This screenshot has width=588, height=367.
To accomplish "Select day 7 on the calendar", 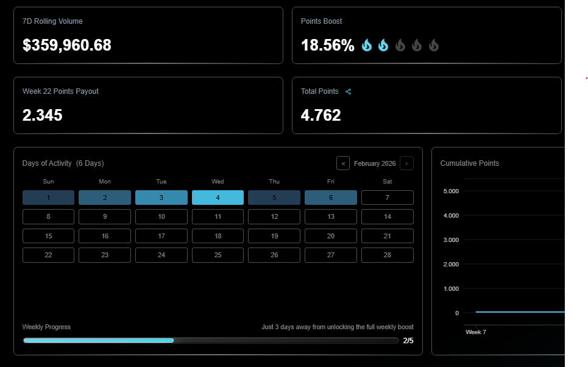I will pos(387,197).
